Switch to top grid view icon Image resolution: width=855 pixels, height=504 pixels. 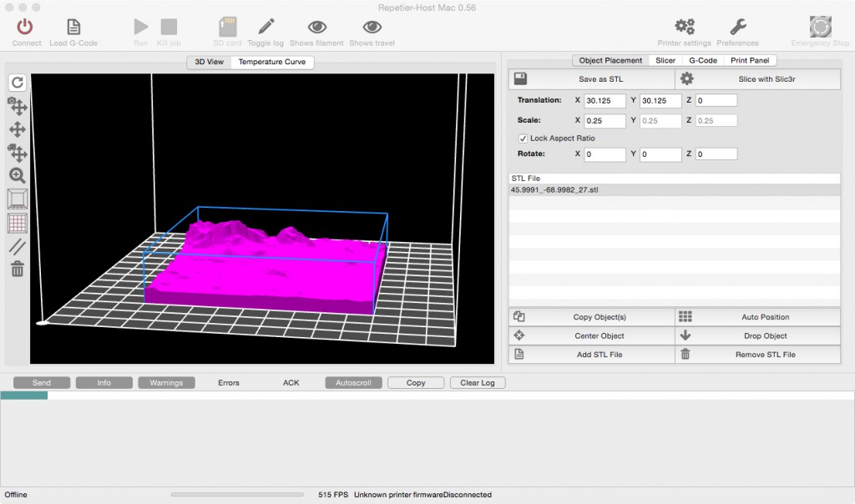pyautogui.click(x=18, y=223)
